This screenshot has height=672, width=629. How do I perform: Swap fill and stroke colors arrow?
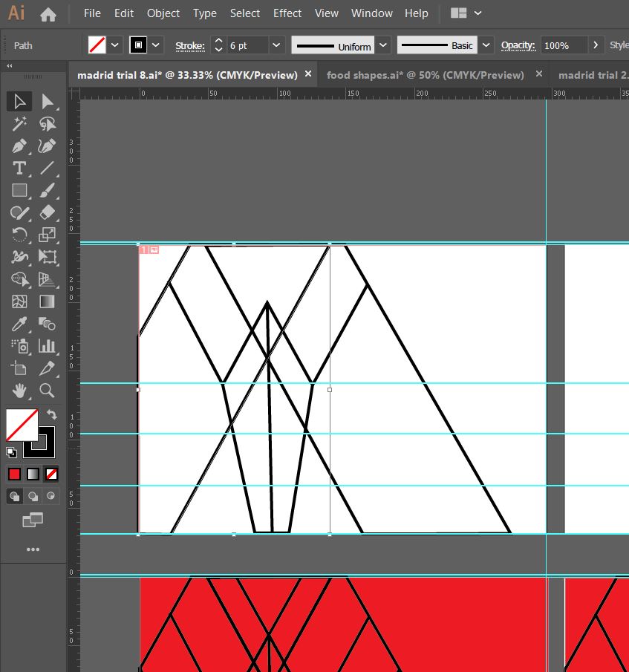pos(52,414)
